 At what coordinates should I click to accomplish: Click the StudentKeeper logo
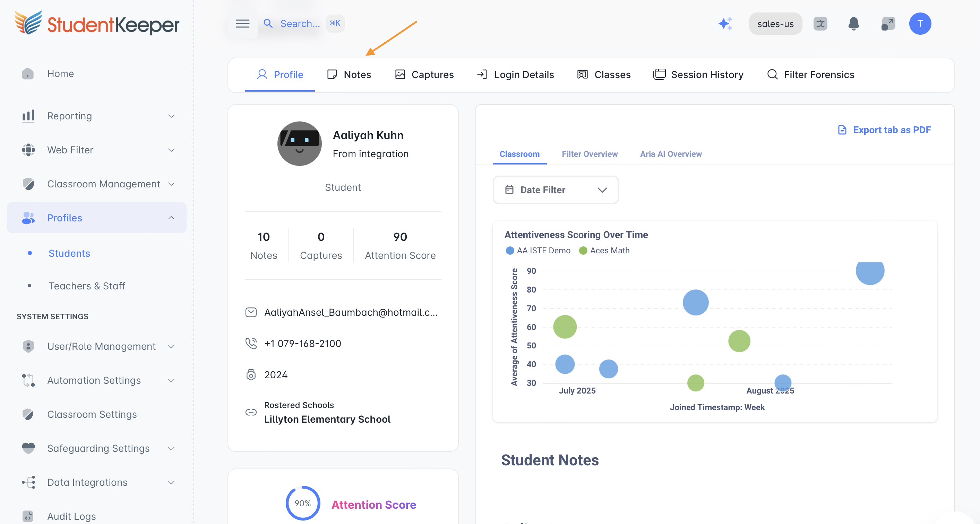coord(97,23)
